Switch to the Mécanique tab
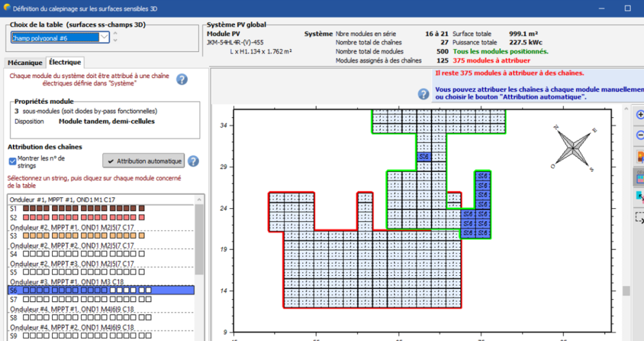644x341 pixels. point(24,62)
